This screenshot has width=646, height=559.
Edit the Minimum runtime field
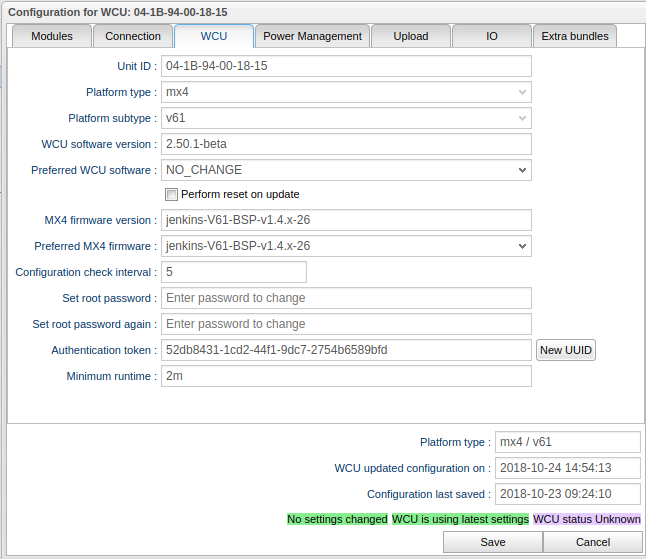pyautogui.click(x=345, y=376)
